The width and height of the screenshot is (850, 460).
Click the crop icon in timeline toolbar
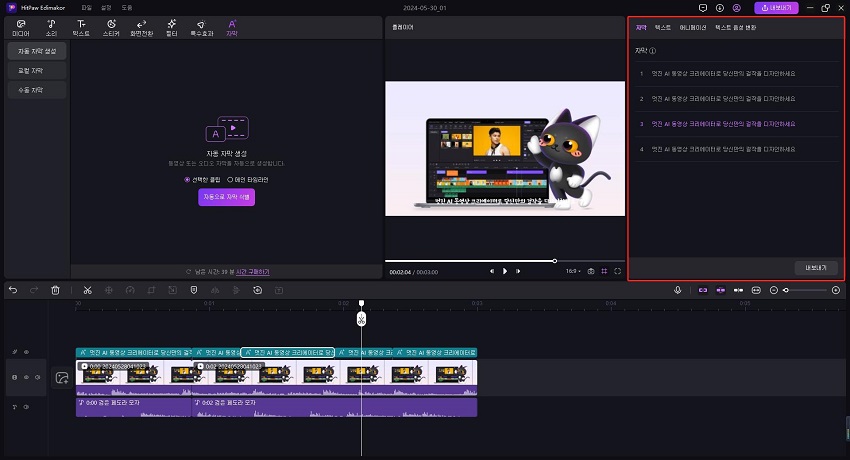pos(151,290)
